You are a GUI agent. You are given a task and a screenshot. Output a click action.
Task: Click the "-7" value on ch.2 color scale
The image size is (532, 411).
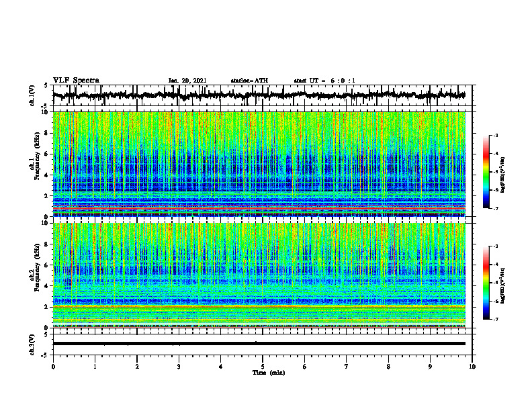(x=495, y=319)
